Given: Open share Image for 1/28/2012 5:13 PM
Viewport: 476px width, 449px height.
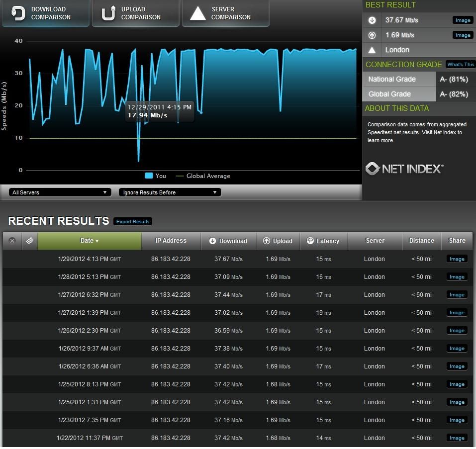Looking at the screenshot, I should point(457,277).
